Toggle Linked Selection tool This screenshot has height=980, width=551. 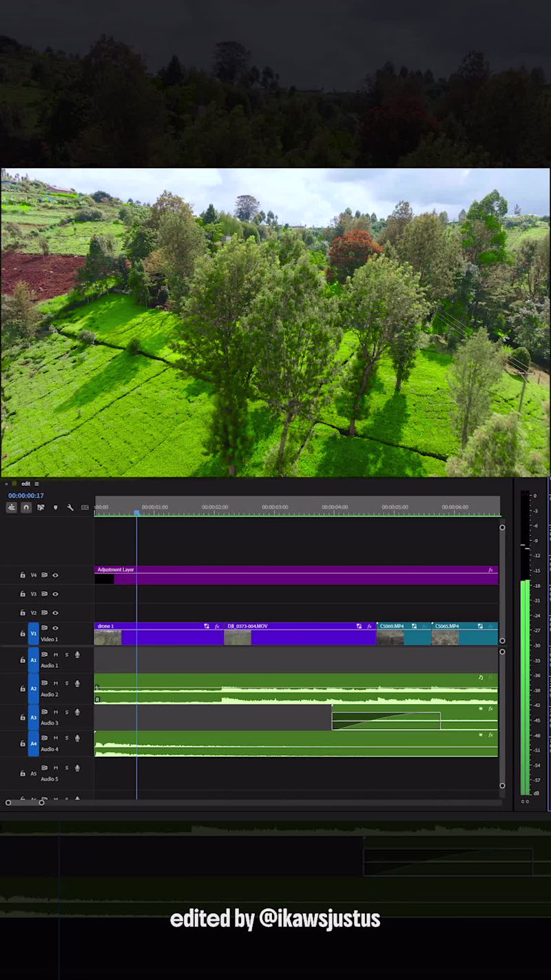pyautogui.click(x=41, y=507)
